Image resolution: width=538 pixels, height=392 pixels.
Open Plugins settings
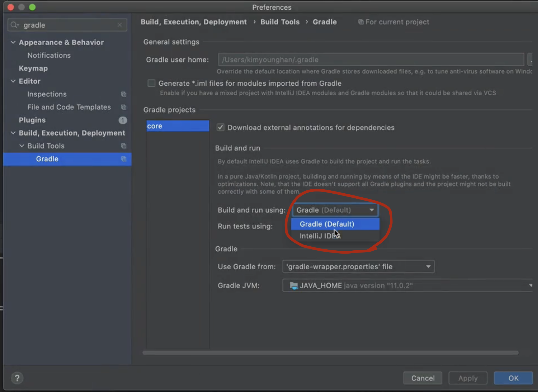32,120
